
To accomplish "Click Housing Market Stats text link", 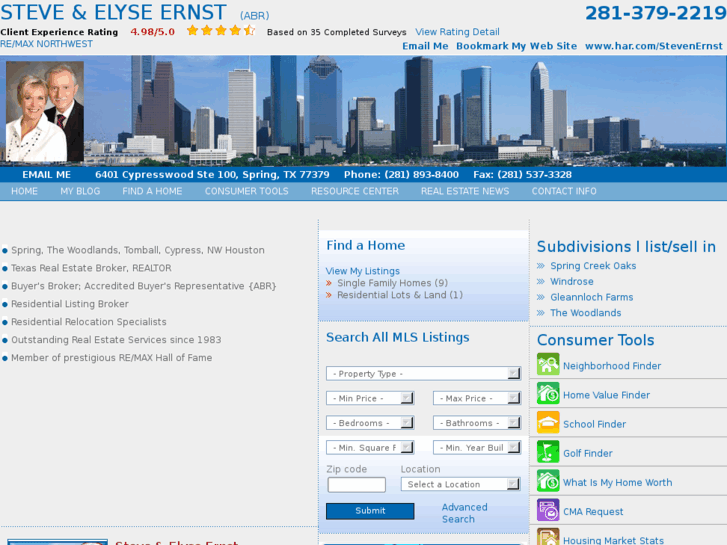I will 613,540.
